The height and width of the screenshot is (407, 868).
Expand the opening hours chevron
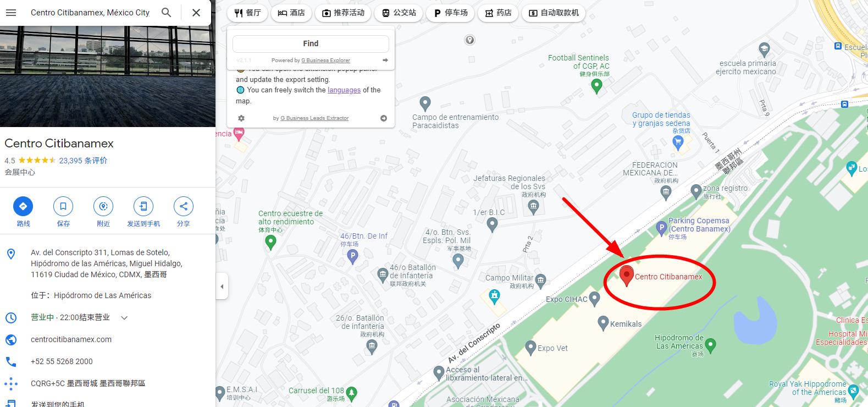pos(124,317)
